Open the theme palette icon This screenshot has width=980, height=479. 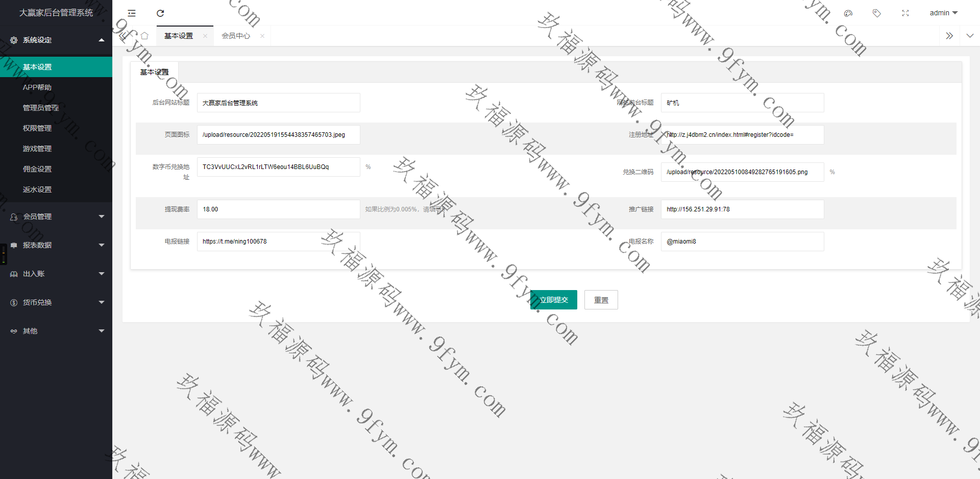(x=848, y=13)
